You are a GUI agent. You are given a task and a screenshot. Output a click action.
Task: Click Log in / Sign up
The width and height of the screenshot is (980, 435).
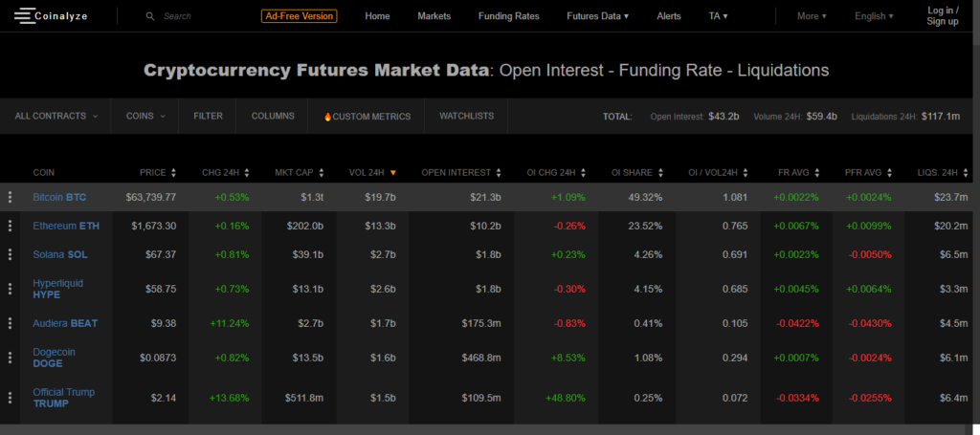943,16
